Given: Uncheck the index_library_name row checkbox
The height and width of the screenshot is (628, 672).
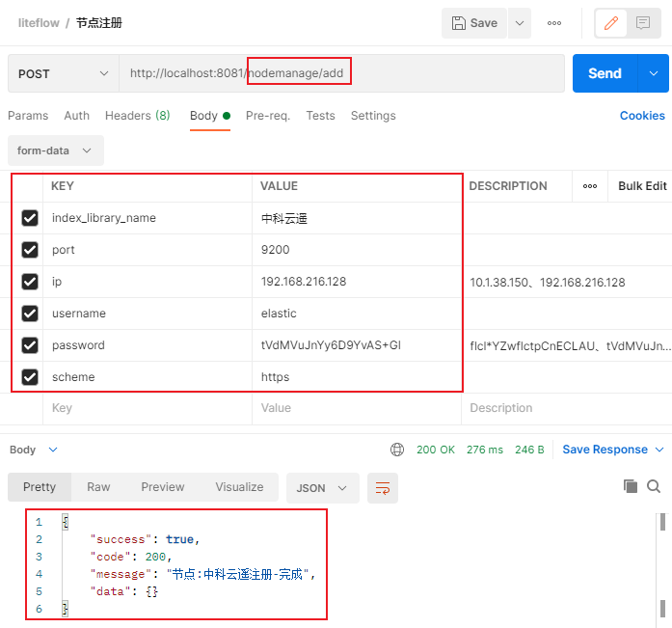Looking at the screenshot, I should 30,218.
